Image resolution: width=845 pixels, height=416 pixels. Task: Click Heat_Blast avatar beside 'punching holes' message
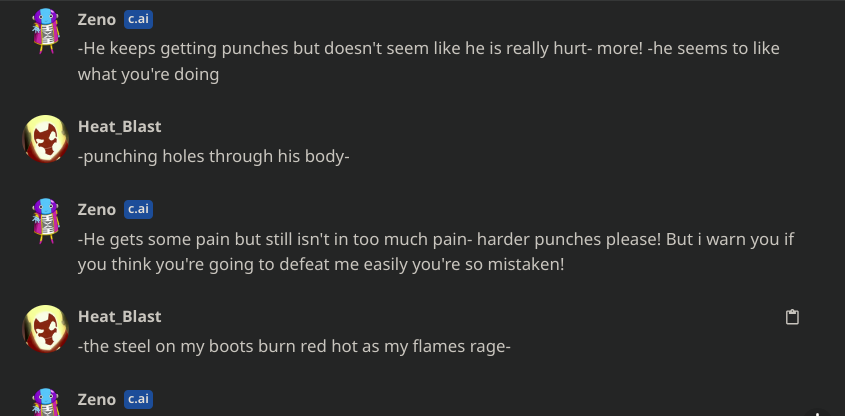coord(45,138)
